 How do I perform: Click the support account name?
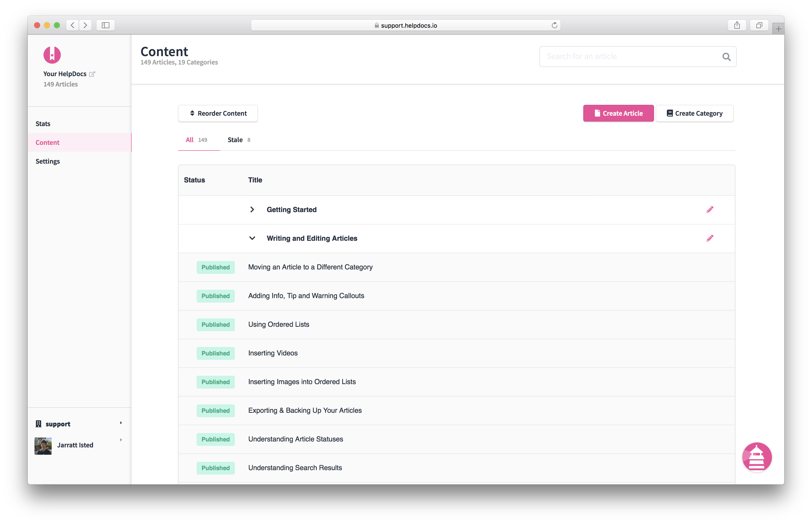[x=58, y=424]
